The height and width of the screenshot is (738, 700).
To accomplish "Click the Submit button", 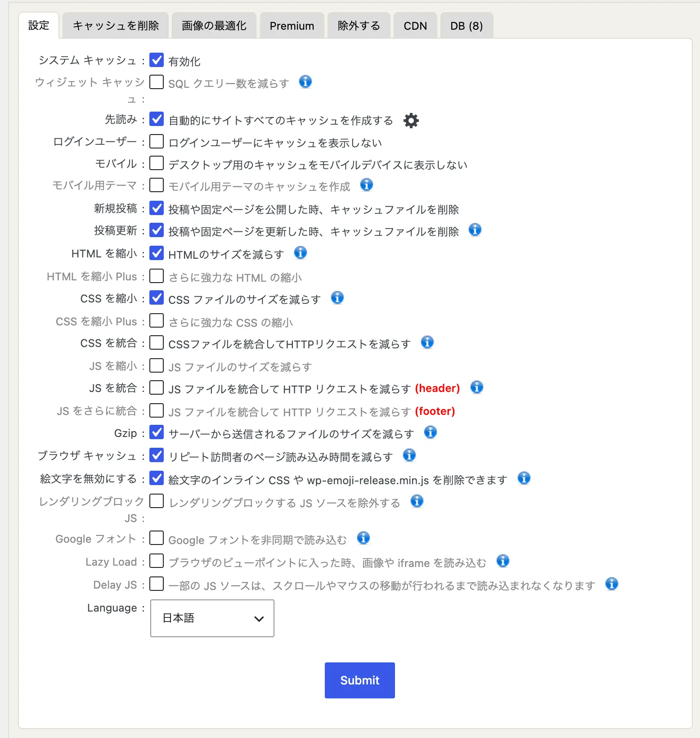I will pyautogui.click(x=360, y=680).
